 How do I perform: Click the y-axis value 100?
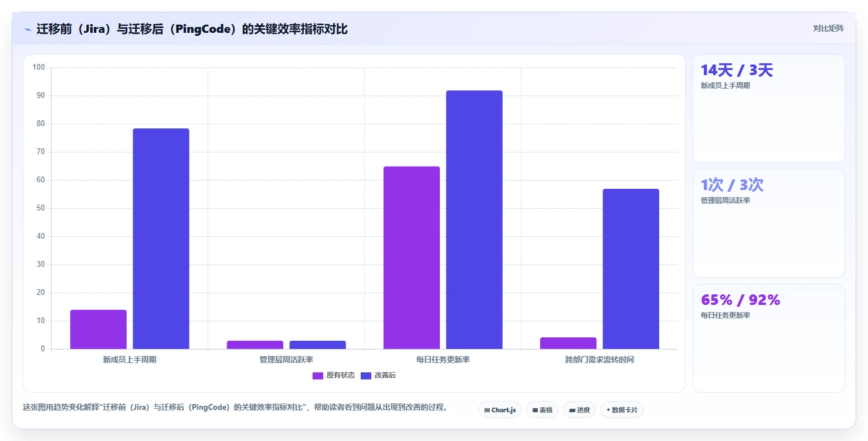pos(39,67)
